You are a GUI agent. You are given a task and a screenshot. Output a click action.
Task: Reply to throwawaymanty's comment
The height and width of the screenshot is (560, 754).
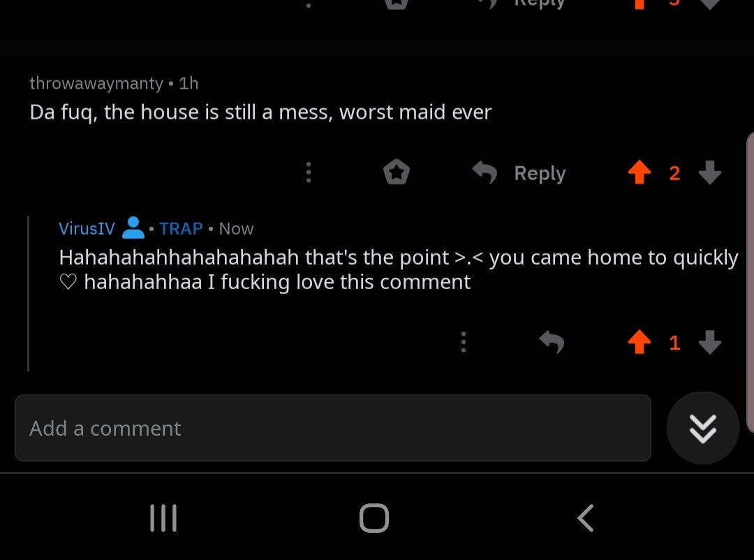[x=519, y=172]
